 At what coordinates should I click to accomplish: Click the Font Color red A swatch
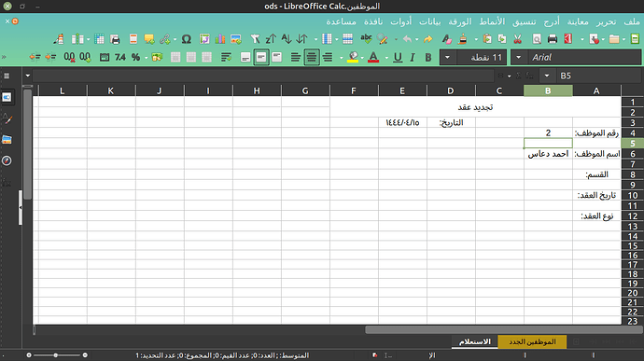click(373, 57)
